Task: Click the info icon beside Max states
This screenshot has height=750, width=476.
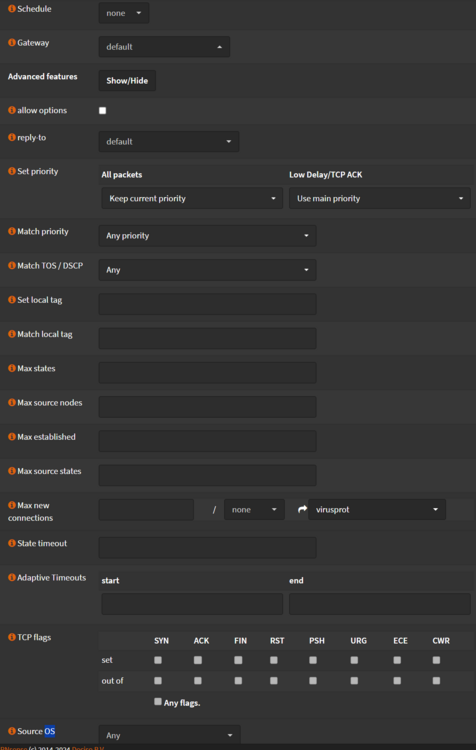Action: tap(12, 368)
